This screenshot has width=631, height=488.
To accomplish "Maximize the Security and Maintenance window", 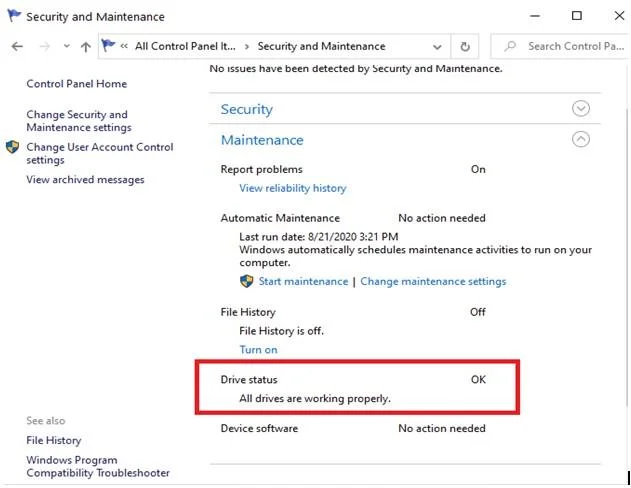I will 577,16.
